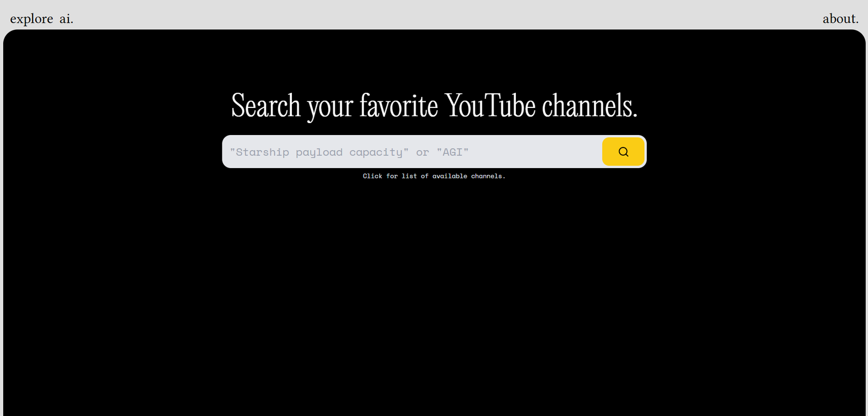Click the yellow magnifying glass search button
868x416 pixels.
click(x=623, y=152)
